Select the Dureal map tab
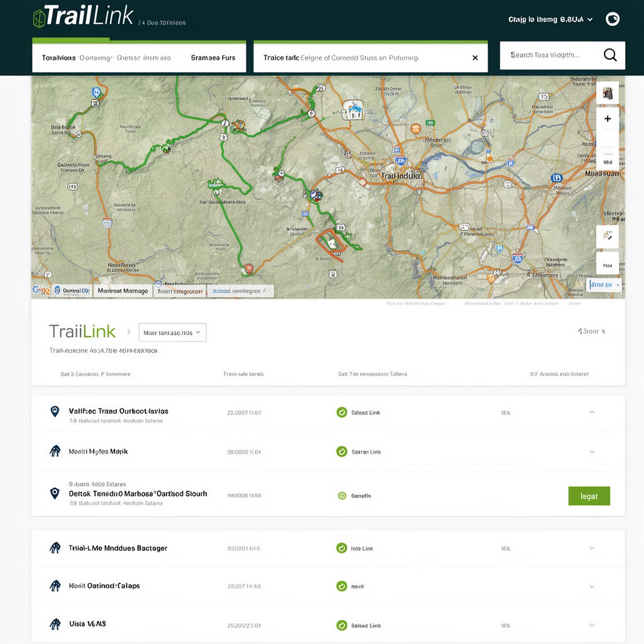Screen dimensions: 644x644 click(x=73, y=291)
